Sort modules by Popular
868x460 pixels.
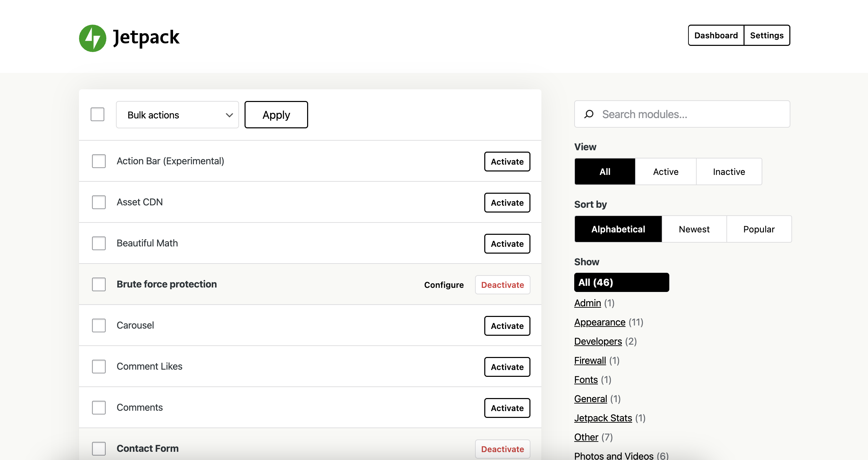[x=759, y=229]
